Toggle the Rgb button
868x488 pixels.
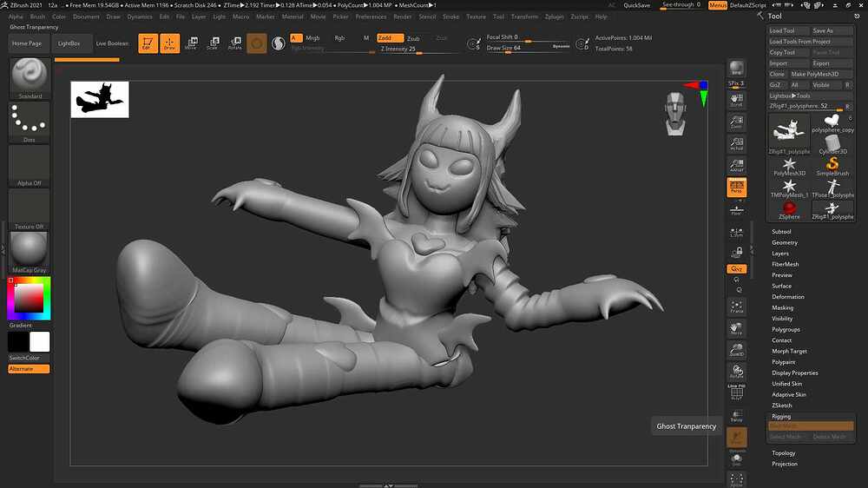point(339,38)
